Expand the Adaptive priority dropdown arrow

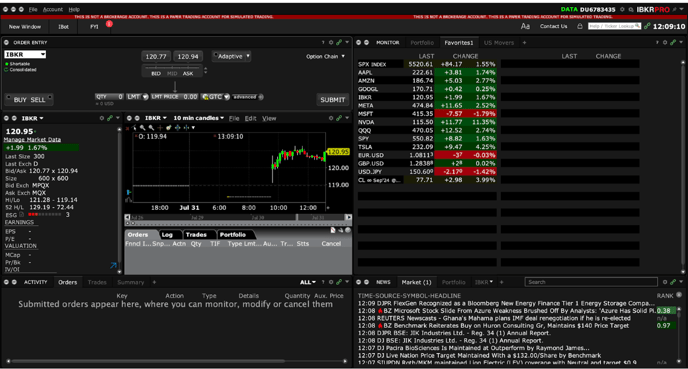248,56
